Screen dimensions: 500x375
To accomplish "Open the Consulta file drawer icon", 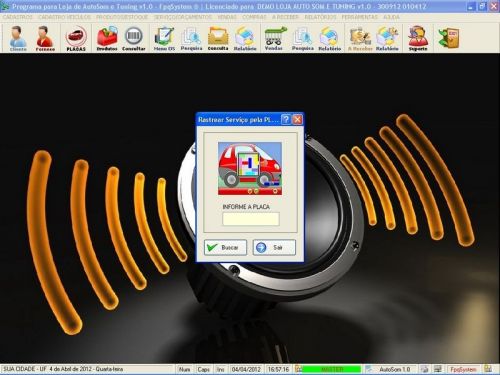I will point(218,39).
